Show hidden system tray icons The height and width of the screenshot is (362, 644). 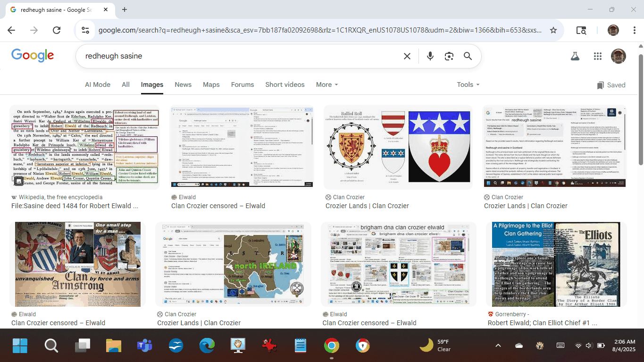[x=498, y=345]
